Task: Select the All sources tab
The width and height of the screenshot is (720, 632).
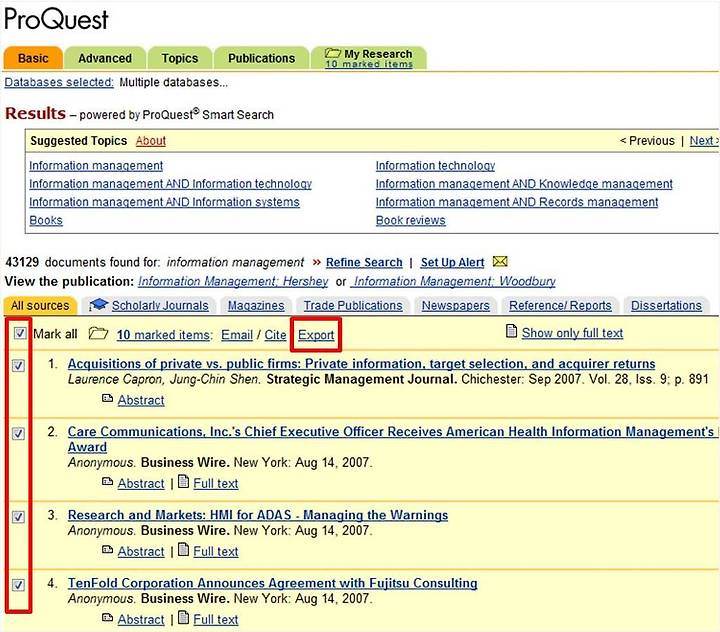Action: point(40,305)
